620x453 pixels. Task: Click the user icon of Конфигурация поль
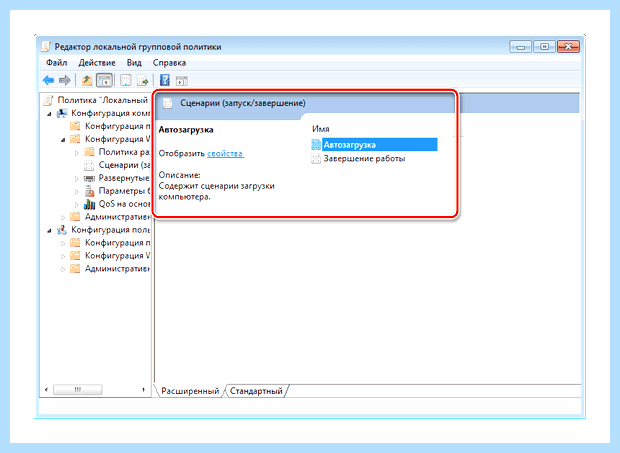[x=62, y=230]
